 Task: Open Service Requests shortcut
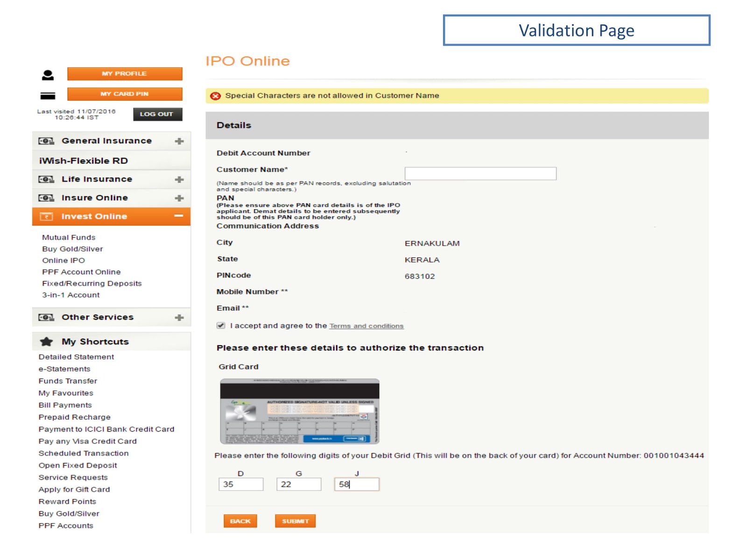pyautogui.click(x=73, y=477)
